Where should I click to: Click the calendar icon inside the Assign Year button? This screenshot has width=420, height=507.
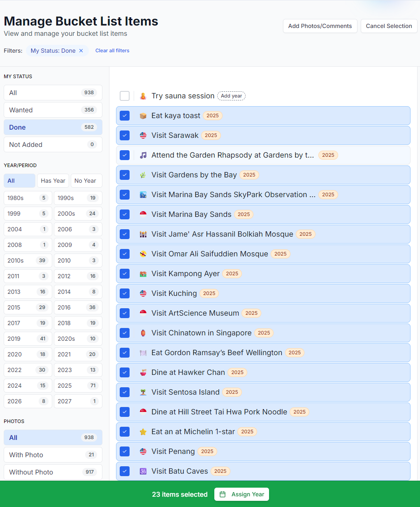(x=222, y=494)
